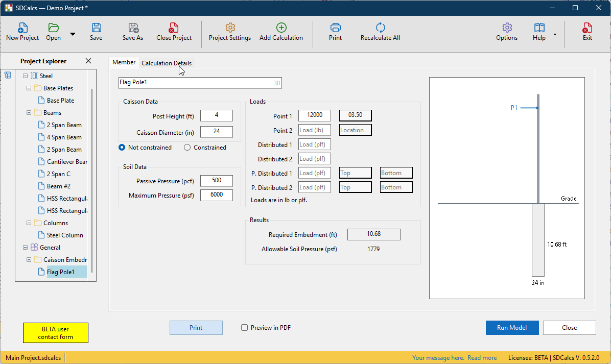Click the Post Height input field
Viewport: 611px width, 364px height.
217,115
